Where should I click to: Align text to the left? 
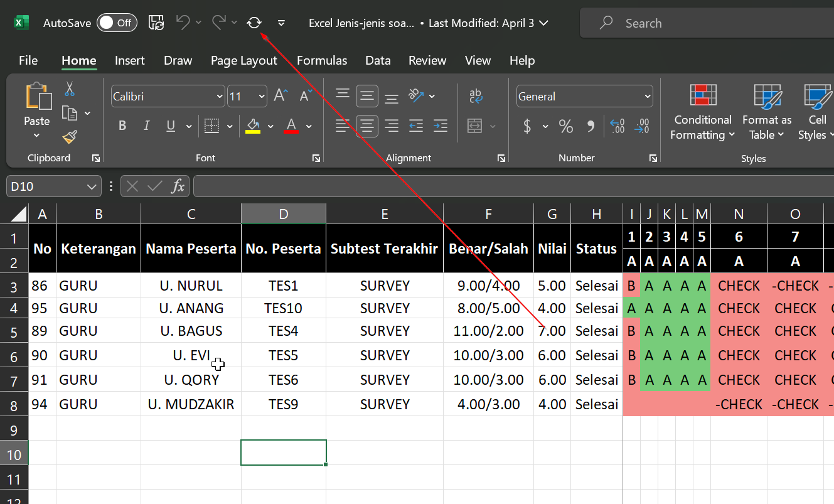[x=342, y=126]
